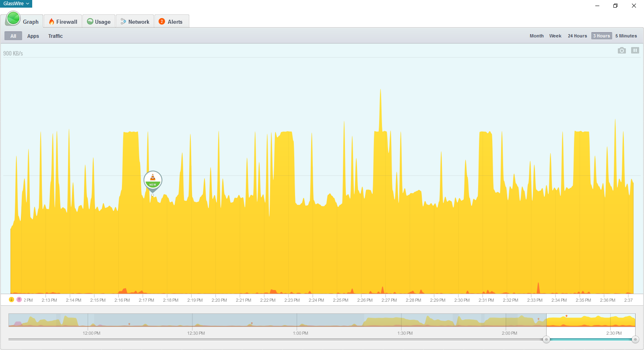
Task: Open the Usage tab
Action: [x=99, y=22]
